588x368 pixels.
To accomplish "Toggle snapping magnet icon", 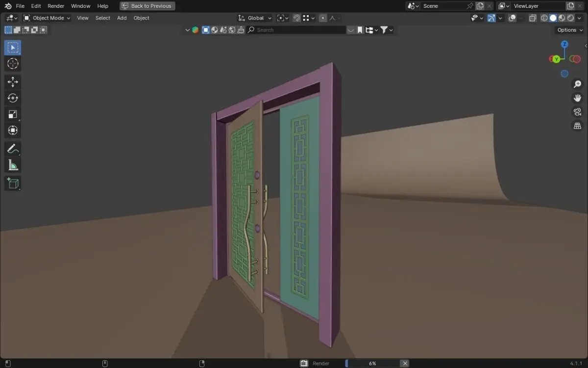I will pyautogui.click(x=296, y=18).
